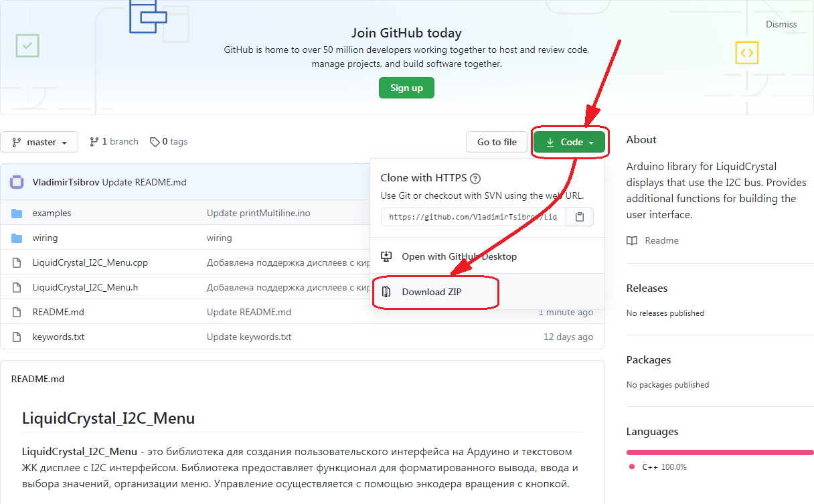Viewport: 814px width, 504px height.
Task: Click the book icon beside Readme
Action: point(632,240)
